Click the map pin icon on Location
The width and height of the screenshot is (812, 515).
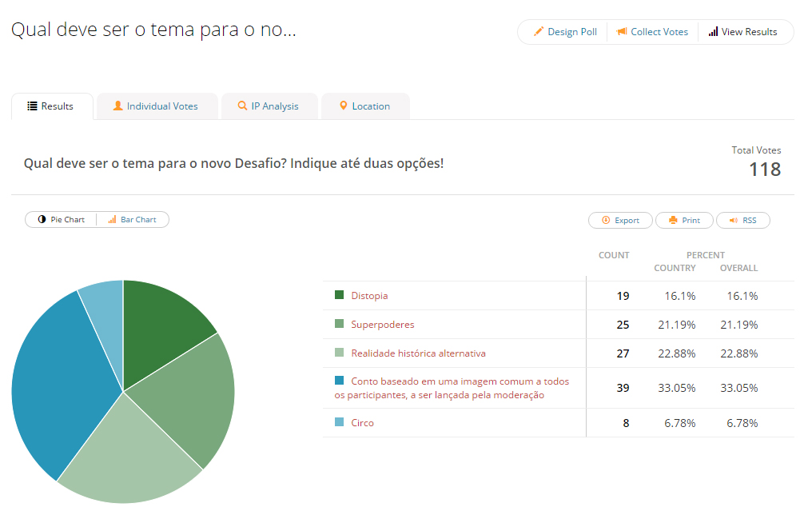click(344, 106)
